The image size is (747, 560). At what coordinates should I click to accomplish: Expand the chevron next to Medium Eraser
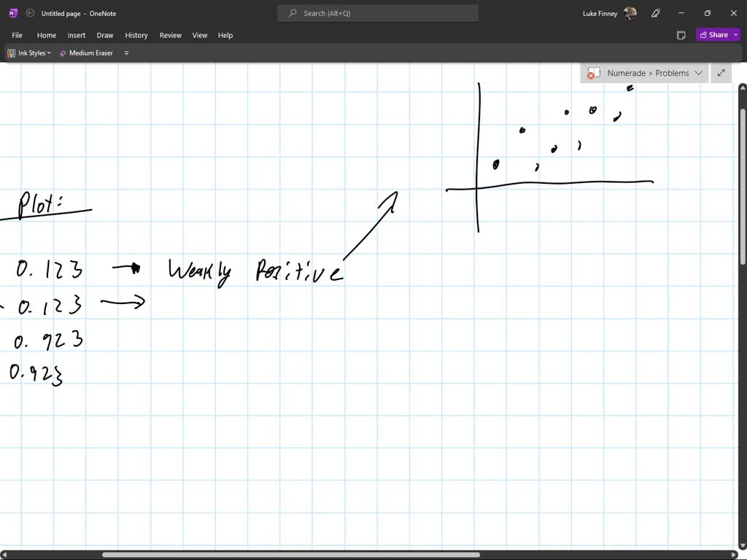pyautogui.click(x=125, y=52)
